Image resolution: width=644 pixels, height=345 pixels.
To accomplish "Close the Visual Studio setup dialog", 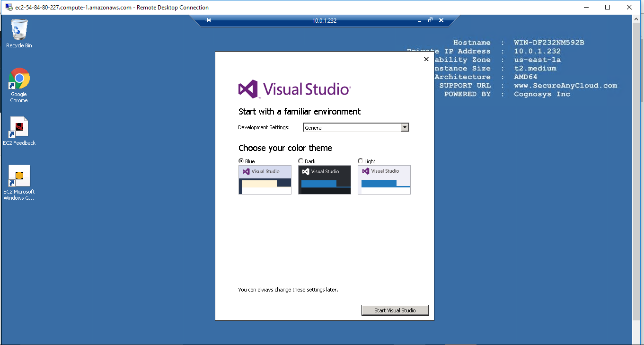I will (x=426, y=59).
